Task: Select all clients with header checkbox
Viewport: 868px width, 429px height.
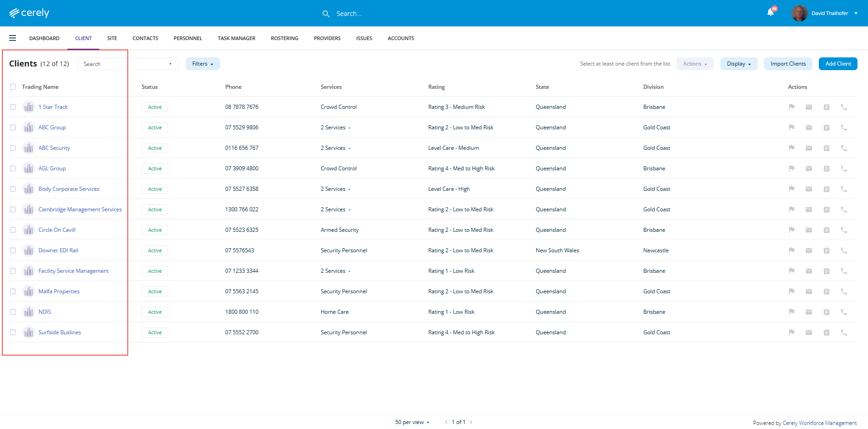Action: click(13, 87)
